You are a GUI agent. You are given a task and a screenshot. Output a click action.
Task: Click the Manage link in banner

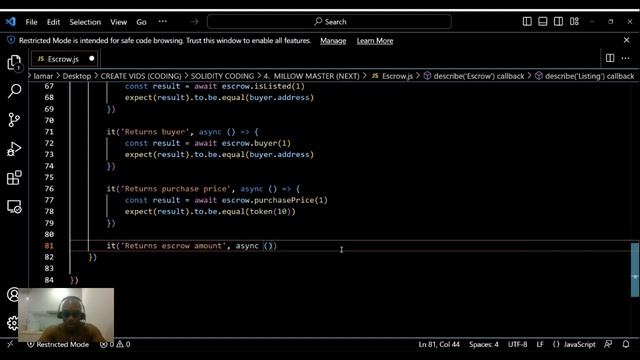(333, 40)
